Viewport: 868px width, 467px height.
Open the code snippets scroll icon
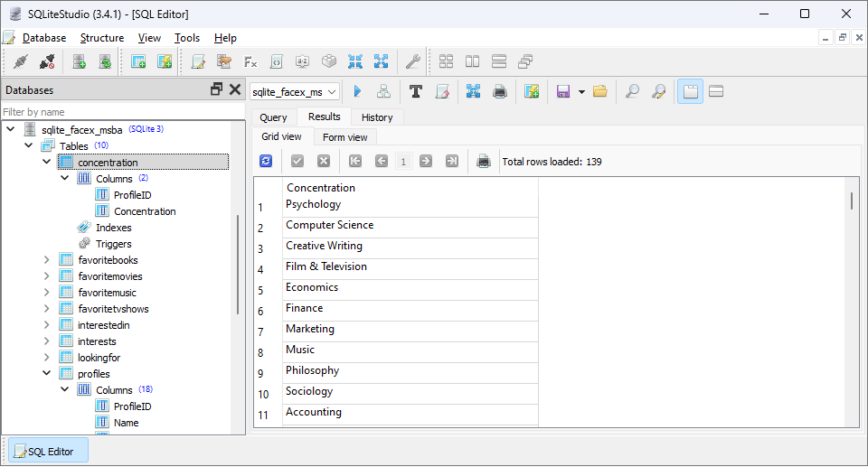click(x=277, y=61)
